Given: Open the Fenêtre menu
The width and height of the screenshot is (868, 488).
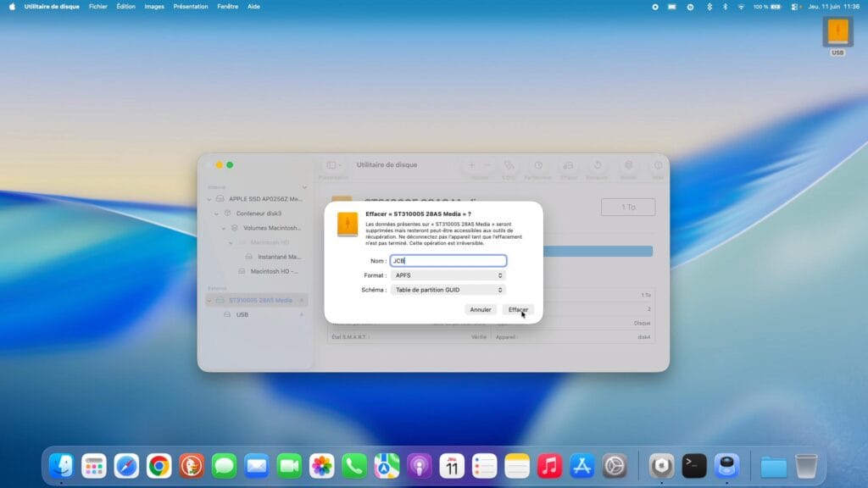Looking at the screenshot, I should (x=227, y=7).
